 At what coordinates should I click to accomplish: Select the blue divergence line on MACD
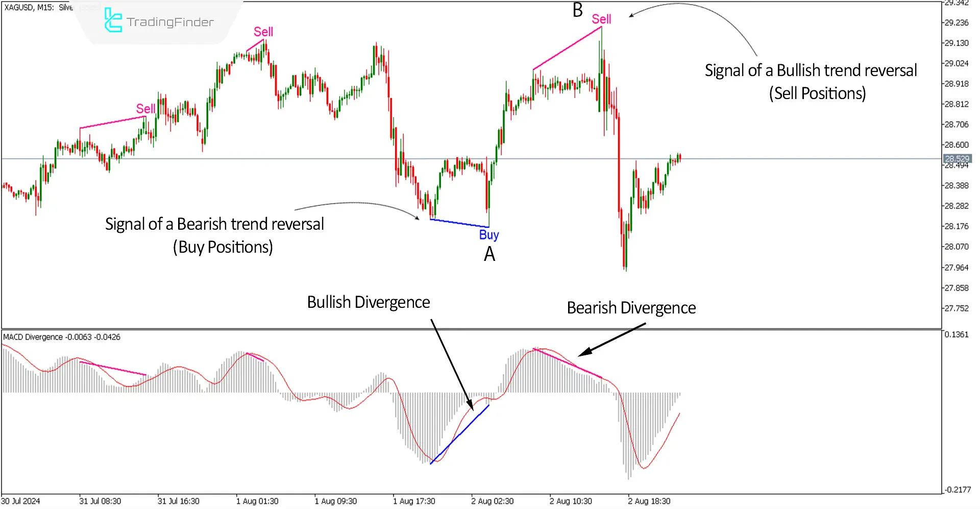point(459,434)
